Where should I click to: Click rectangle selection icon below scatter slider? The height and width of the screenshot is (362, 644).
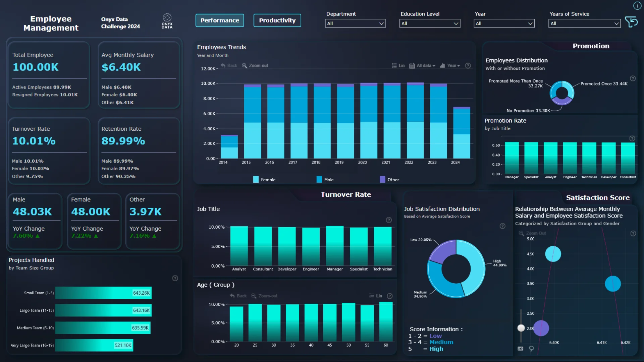pyautogui.click(x=520, y=349)
